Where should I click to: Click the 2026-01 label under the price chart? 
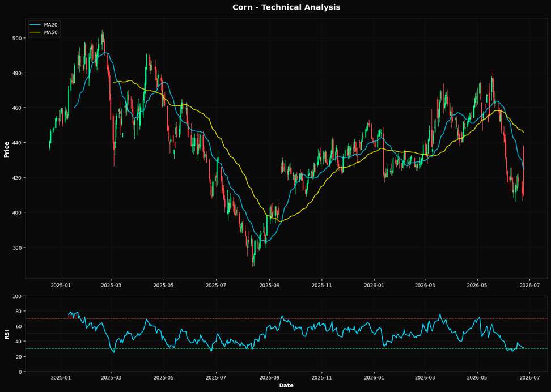pyautogui.click(x=374, y=286)
